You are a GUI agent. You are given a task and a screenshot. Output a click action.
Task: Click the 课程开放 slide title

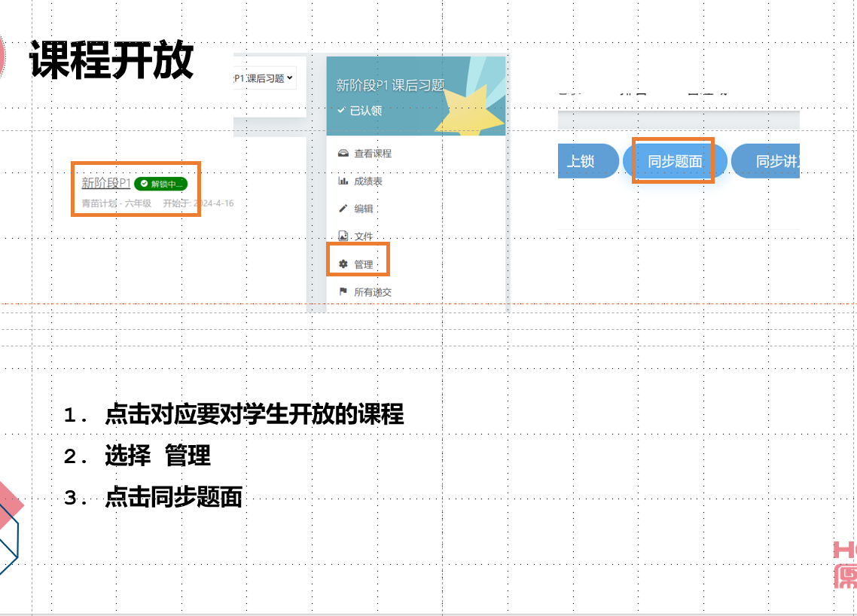[x=111, y=59]
